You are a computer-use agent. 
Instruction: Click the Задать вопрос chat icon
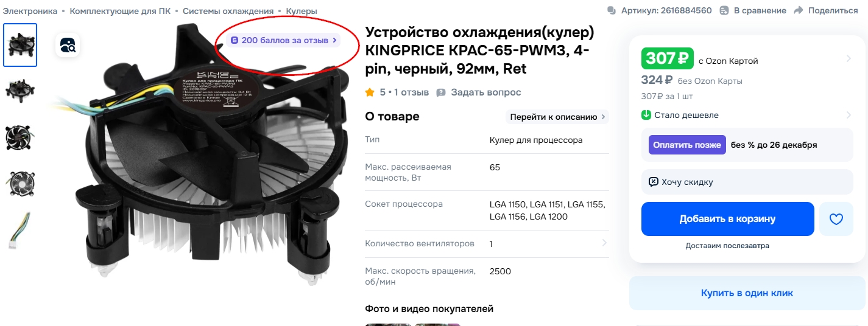click(x=441, y=92)
